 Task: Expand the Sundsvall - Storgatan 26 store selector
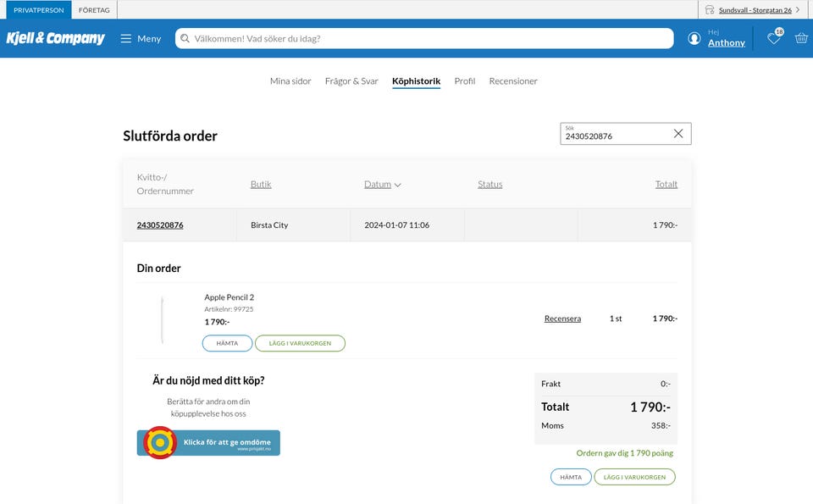[754, 10]
